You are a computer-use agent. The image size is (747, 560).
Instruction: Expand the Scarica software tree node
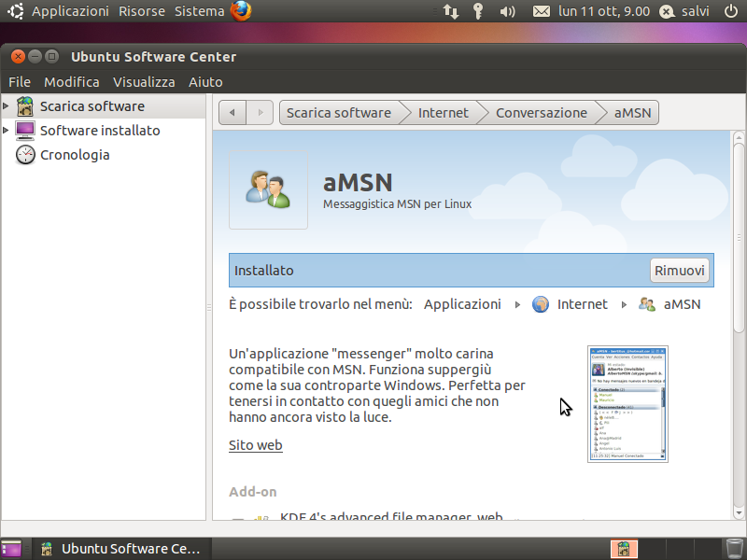(6, 105)
